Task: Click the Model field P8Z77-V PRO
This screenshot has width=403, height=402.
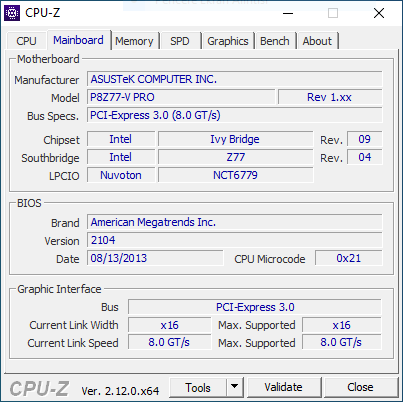Action: click(x=181, y=97)
